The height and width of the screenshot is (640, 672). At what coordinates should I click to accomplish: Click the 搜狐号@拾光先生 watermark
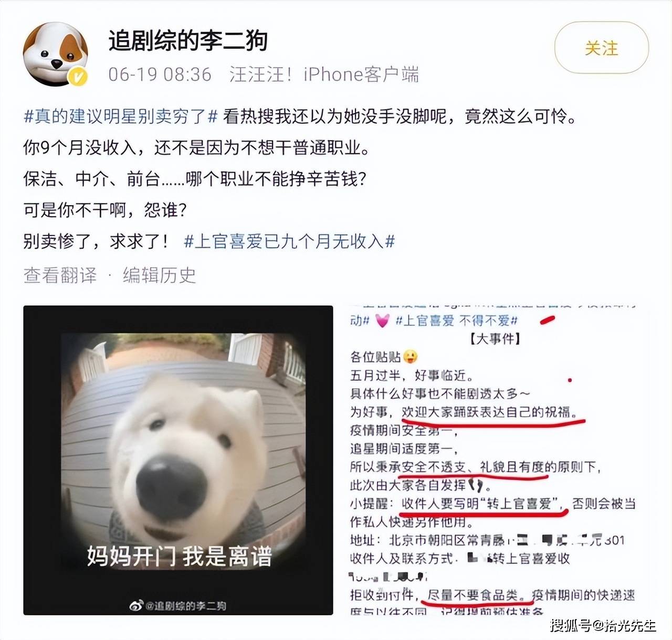pyautogui.click(x=603, y=625)
